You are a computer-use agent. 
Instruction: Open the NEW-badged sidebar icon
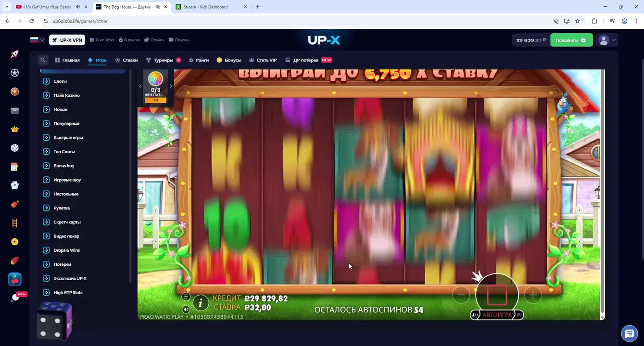click(x=16, y=297)
